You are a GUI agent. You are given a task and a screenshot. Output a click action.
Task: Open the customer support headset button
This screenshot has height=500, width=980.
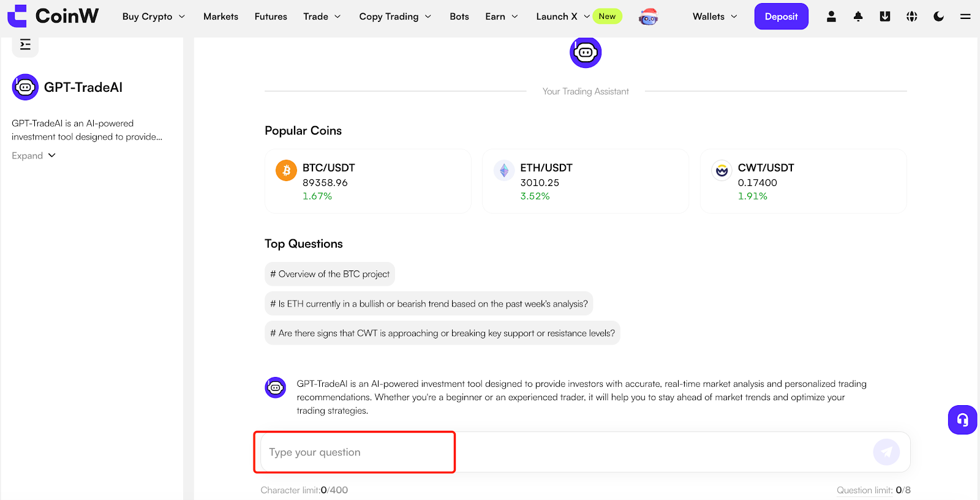(x=962, y=420)
